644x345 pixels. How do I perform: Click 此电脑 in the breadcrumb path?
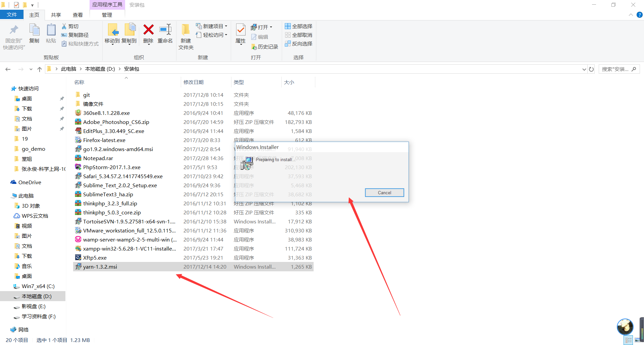69,69
